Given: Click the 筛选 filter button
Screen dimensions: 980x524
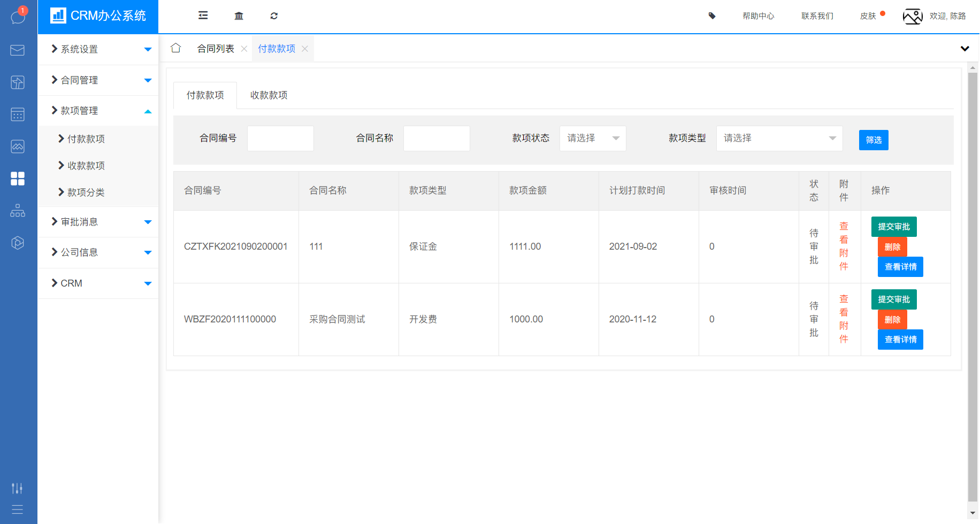Looking at the screenshot, I should [873, 140].
